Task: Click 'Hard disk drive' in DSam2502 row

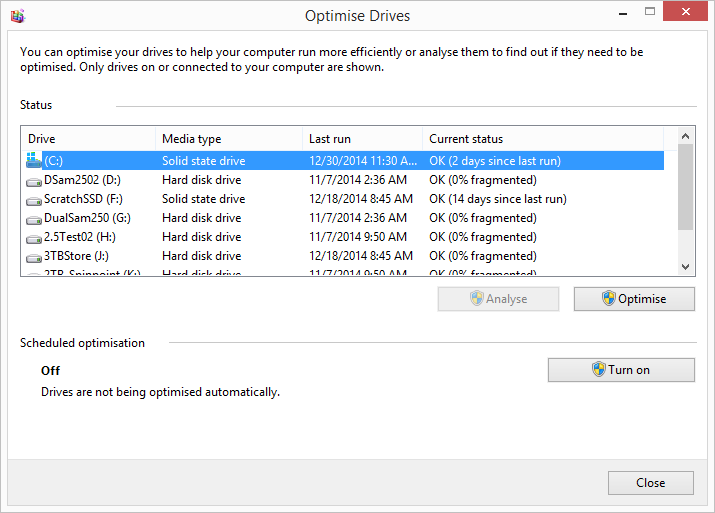Action: (x=202, y=180)
